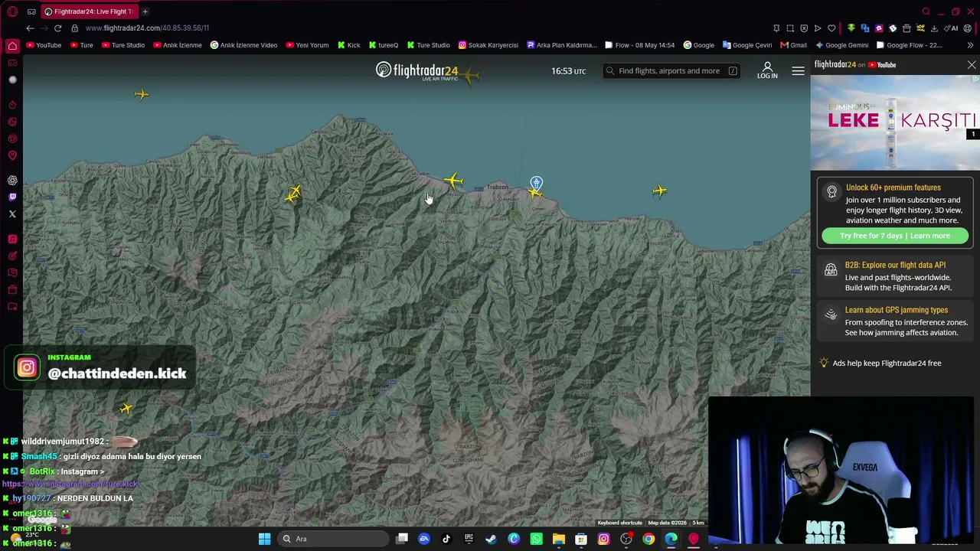
Task: Open the Kick bookmark
Action: 348,45
